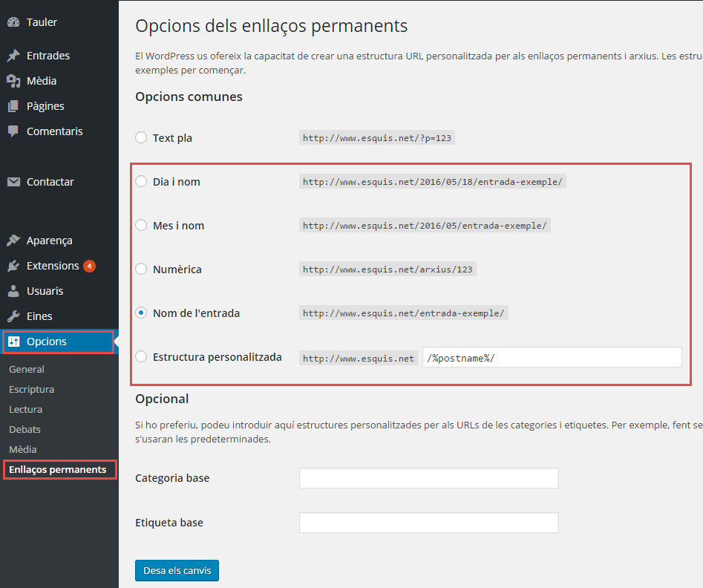Open the Enllaços permanents submenu link
Image resolution: width=703 pixels, height=588 pixels.
pos(57,470)
